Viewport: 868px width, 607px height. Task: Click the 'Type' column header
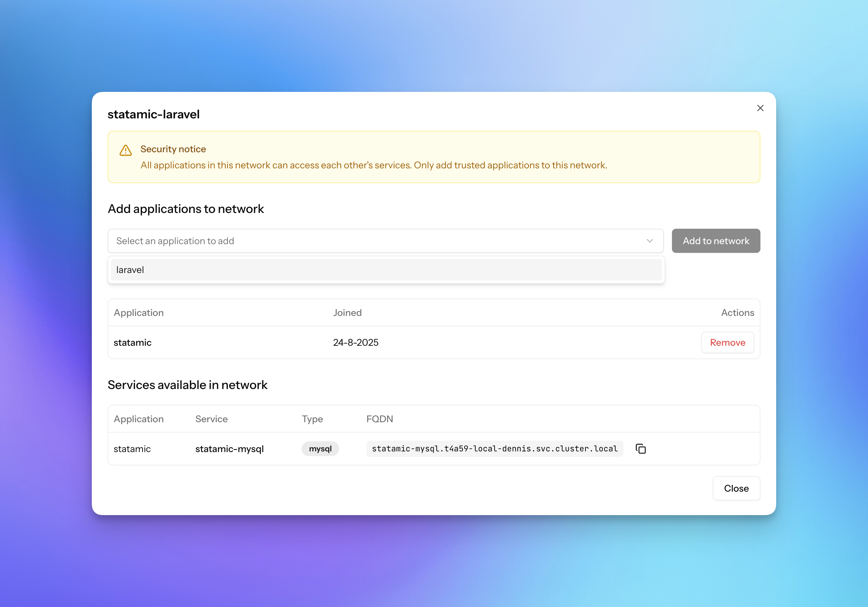[312, 419]
